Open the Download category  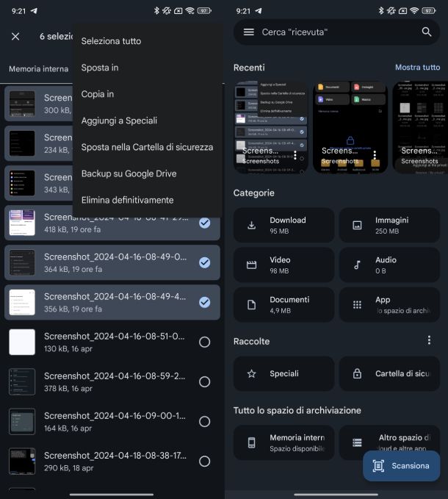click(x=284, y=226)
